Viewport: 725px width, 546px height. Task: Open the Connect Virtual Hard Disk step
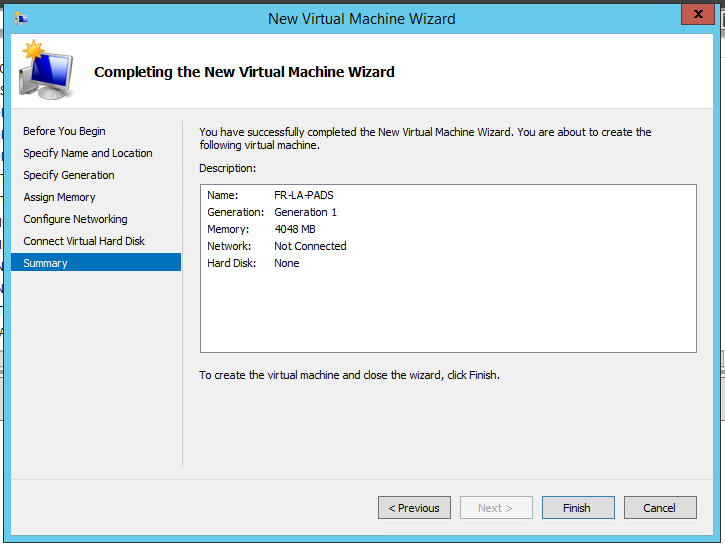point(84,241)
